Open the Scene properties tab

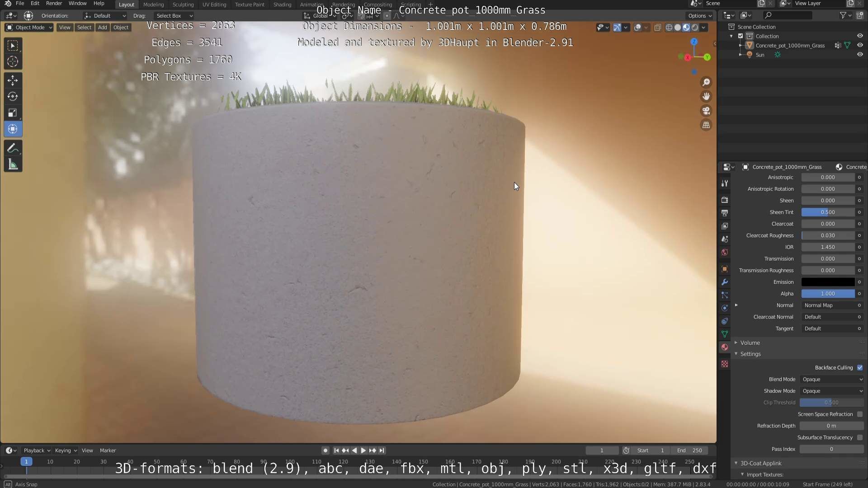[x=725, y=239]
